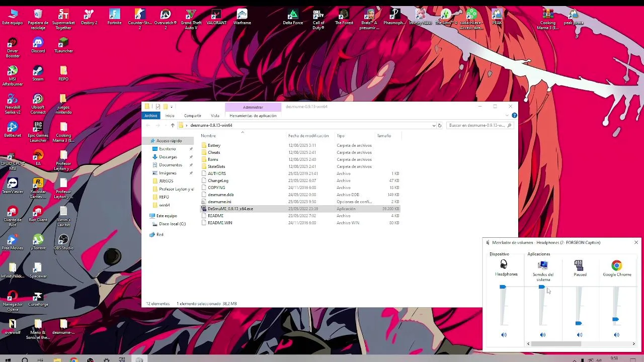This screenshot has width=644, height=362.
Task: Click the volume mixer right scroll arrow
Action: pos(633,344)
